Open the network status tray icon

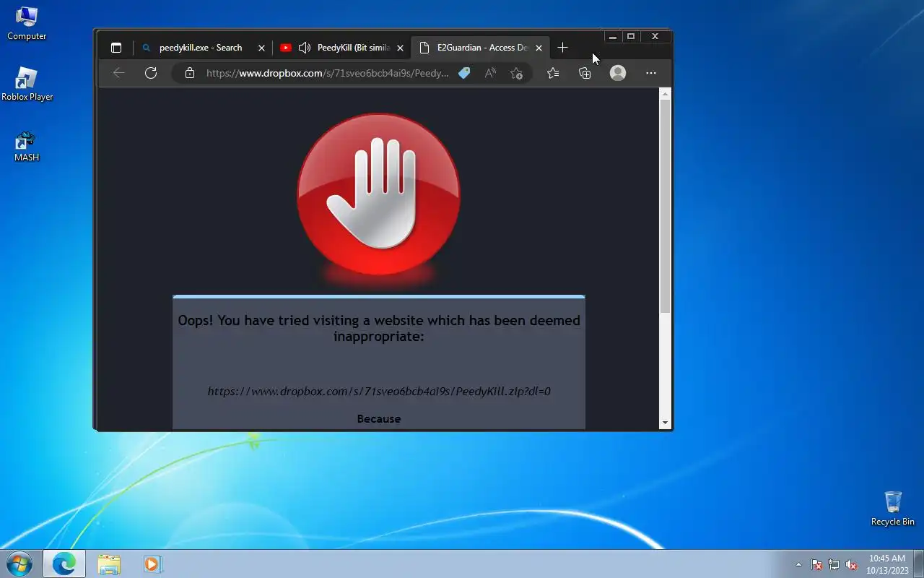click(834, 564)
